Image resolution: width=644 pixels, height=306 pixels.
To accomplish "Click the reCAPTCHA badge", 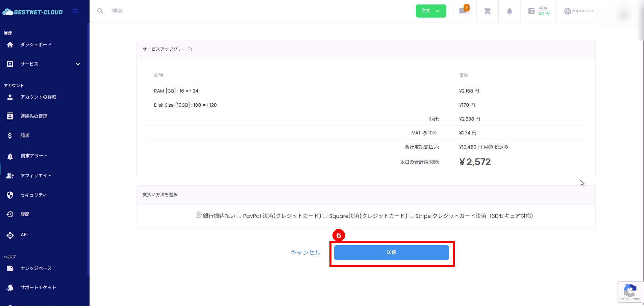I will tap(630, 291).
